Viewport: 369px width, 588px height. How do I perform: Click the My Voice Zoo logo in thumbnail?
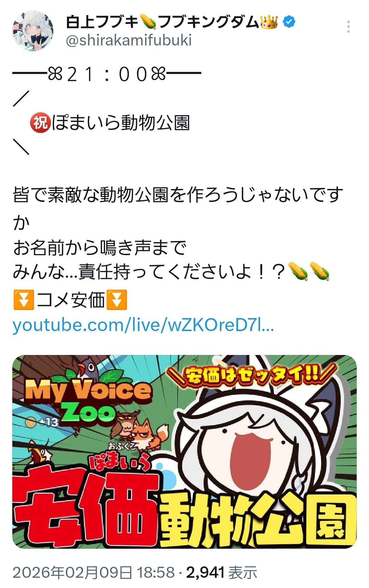coord(87,400)
